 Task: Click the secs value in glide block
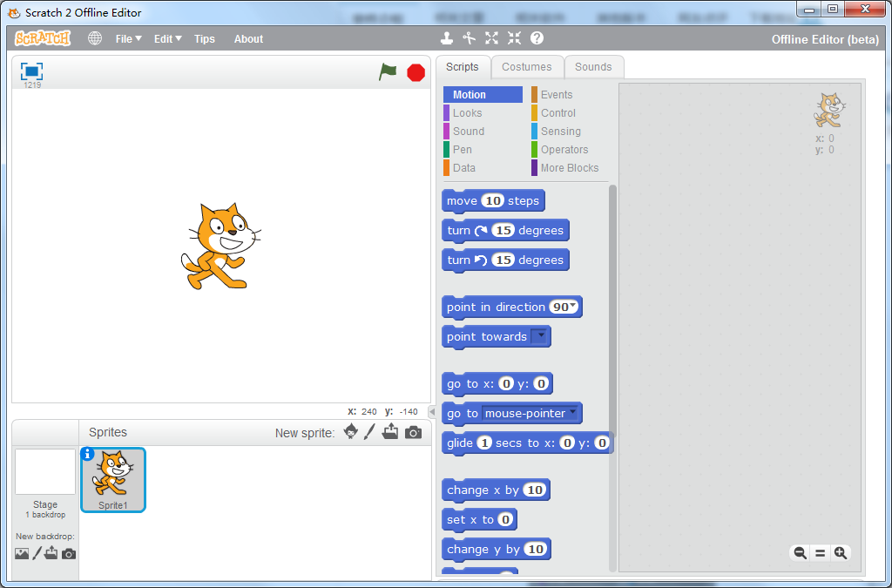(x=484, y=443)
